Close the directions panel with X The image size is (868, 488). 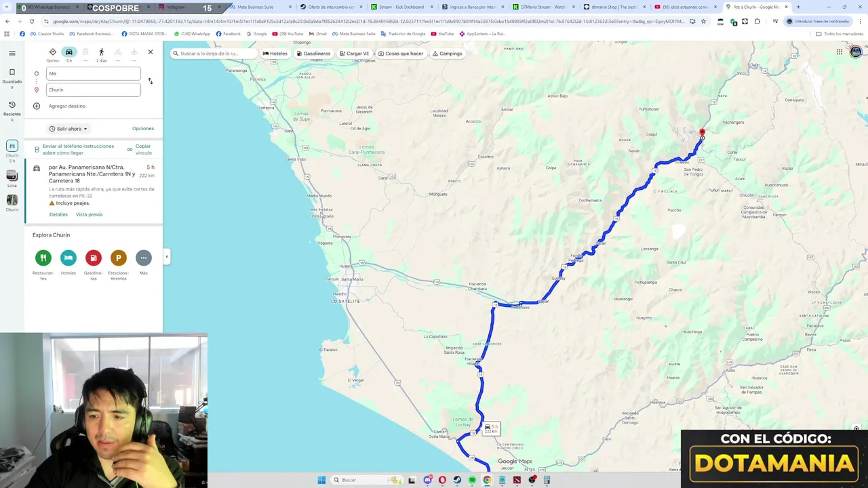coord(151,52)
